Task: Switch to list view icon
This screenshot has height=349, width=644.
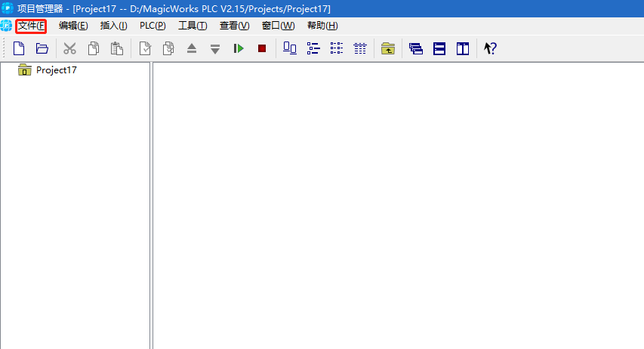Action: [x=337, y=48]
